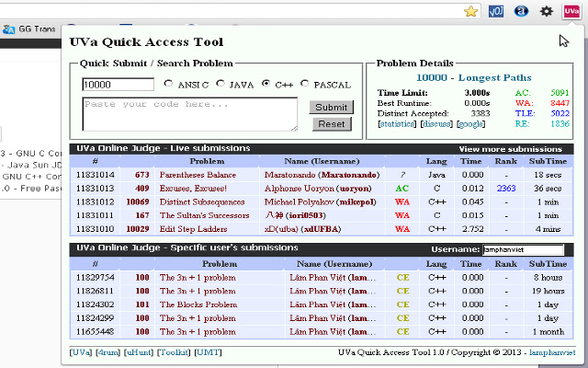Click the rank 2363 link
Image resolution: width=588 pixels, height=368 pixels.
(x=506, y=188)
